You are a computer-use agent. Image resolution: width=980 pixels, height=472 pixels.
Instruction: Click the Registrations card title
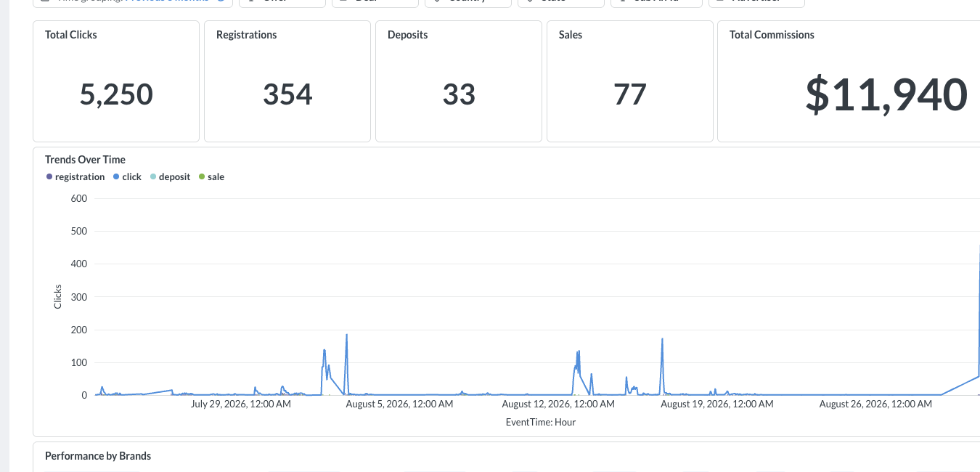click(x=247, y=35)
